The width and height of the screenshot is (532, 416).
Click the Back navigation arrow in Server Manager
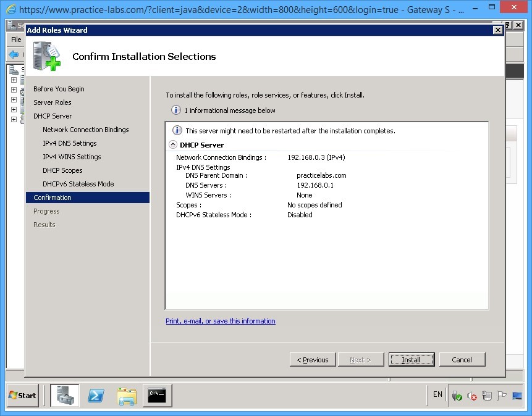(13, 54)
